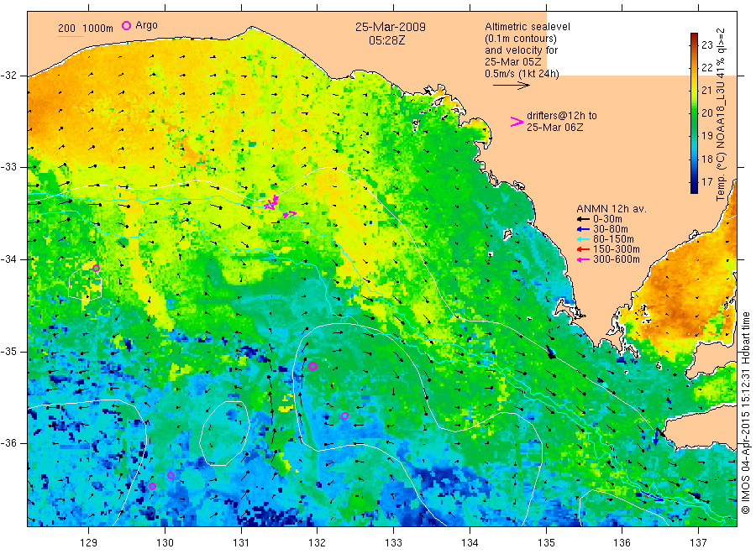Click the Argo float marker near 34°S 129°E
The height and width of the screenshot is (554, 756).
click(96, 269)
